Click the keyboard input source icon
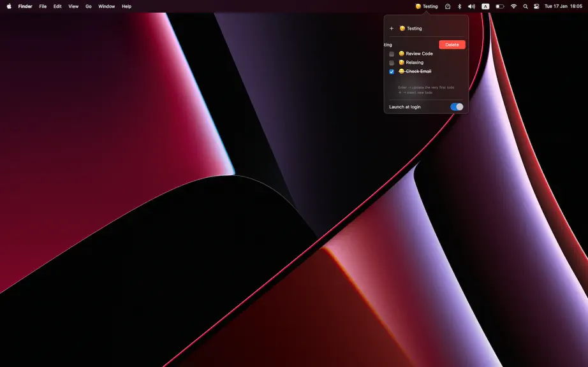 [x=485, y=6]
